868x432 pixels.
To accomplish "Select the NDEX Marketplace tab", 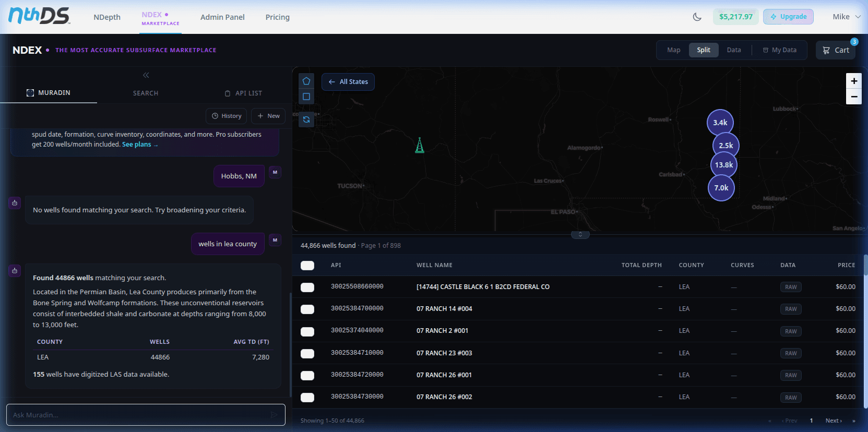I will coord(161,18).
